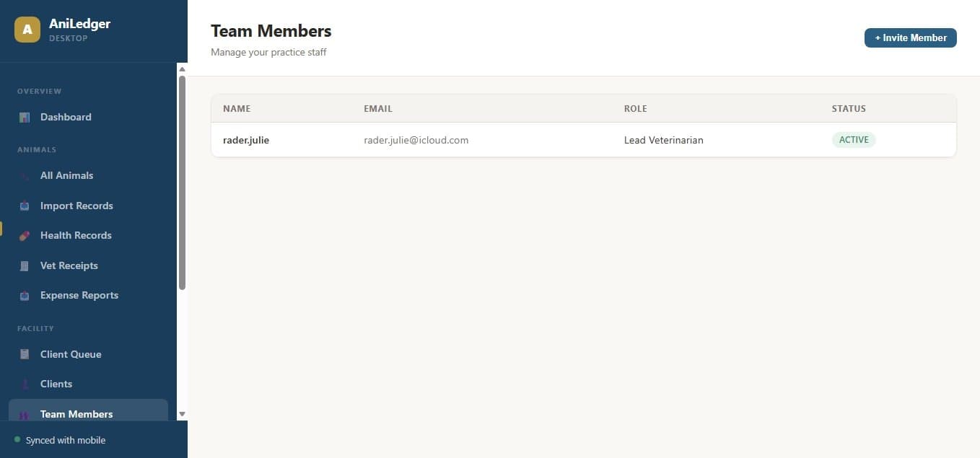Select the Dashboard icon in the sidebar
The width and height of the screenshot is (980, 458).
pos(25,117)
